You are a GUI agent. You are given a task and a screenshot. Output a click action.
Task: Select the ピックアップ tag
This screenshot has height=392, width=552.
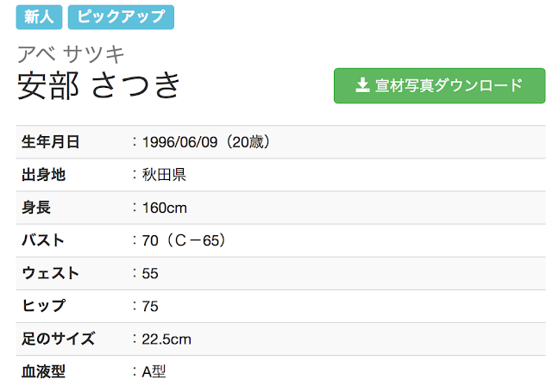121,16
